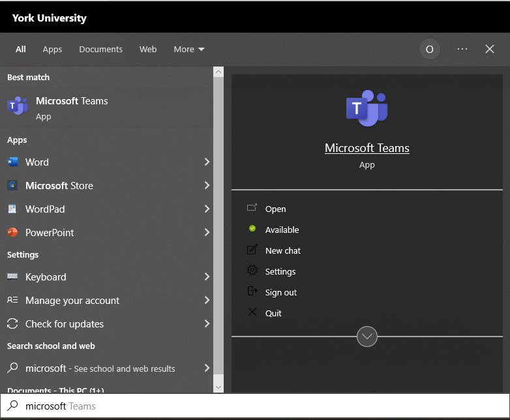Expand the Word result arrow
510x420 pixels.
pyautogui.click(x=207, y=162)
